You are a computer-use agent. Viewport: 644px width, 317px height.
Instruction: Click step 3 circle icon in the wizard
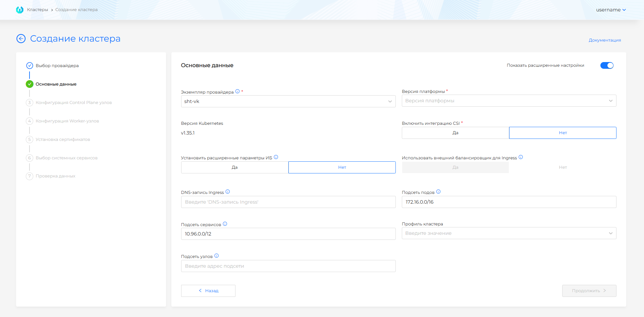point(30,102)
